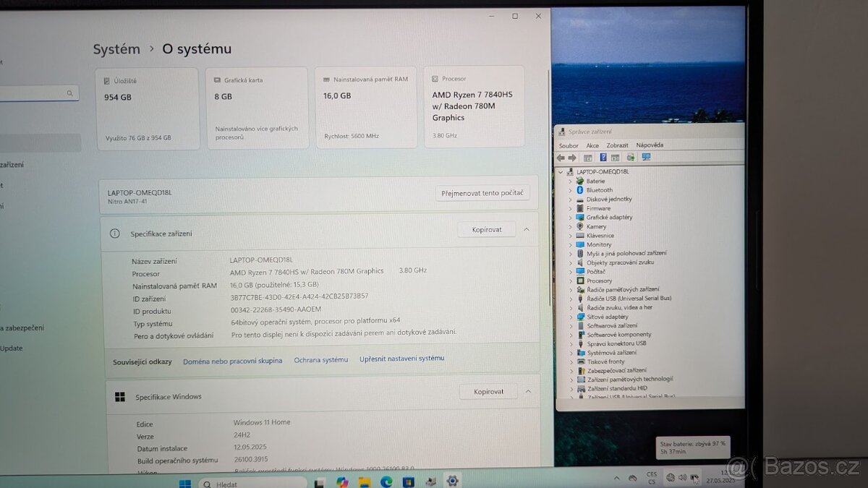Select the Diskove jednotky tree item
Viewport: 868px width, 488px height.
click(608, 199)
